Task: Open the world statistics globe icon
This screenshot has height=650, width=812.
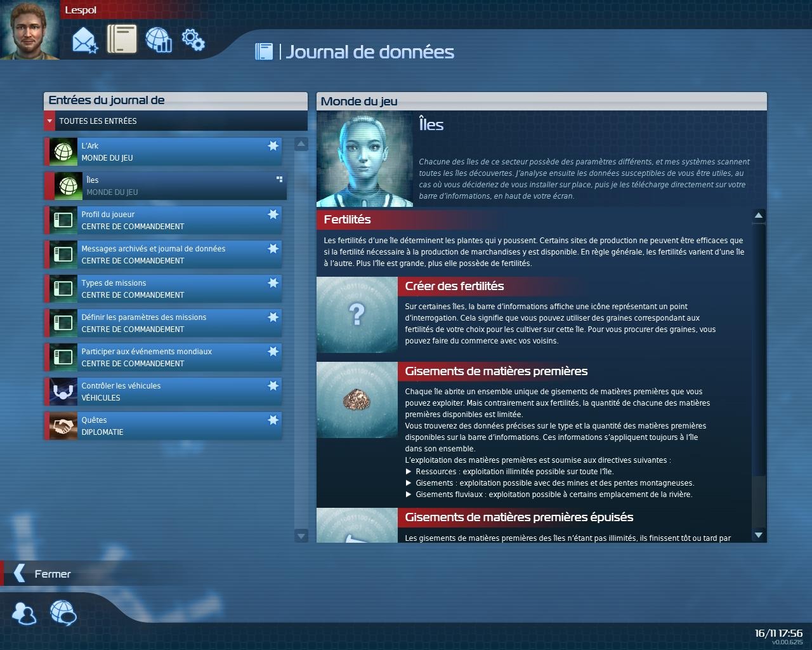Action: (158, 39)
